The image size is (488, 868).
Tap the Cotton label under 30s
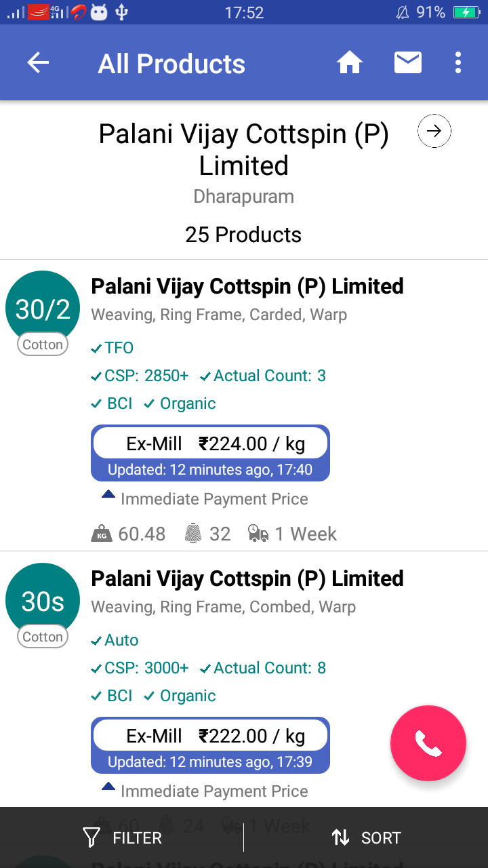coord(43,637)
